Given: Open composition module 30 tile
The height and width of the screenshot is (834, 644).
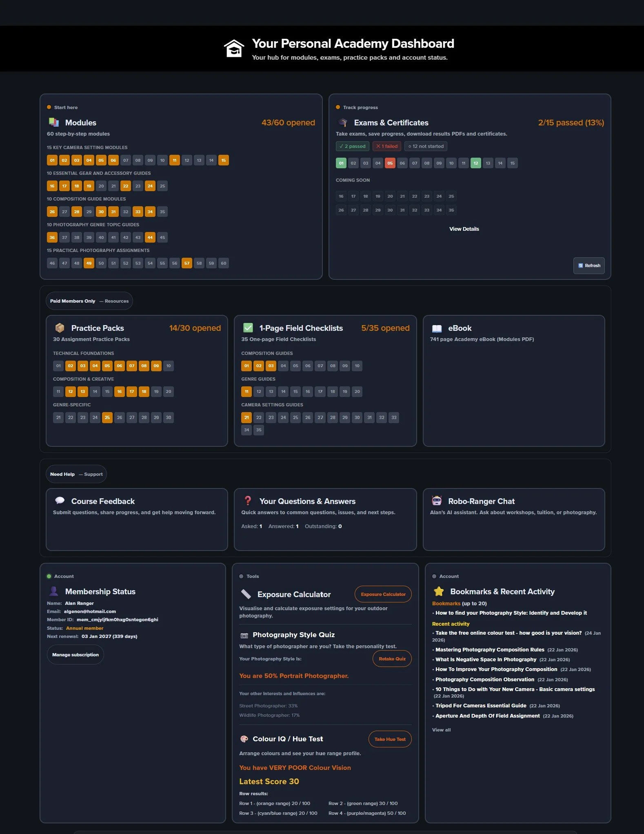Looking at the screenshot, I should [101, 212].
